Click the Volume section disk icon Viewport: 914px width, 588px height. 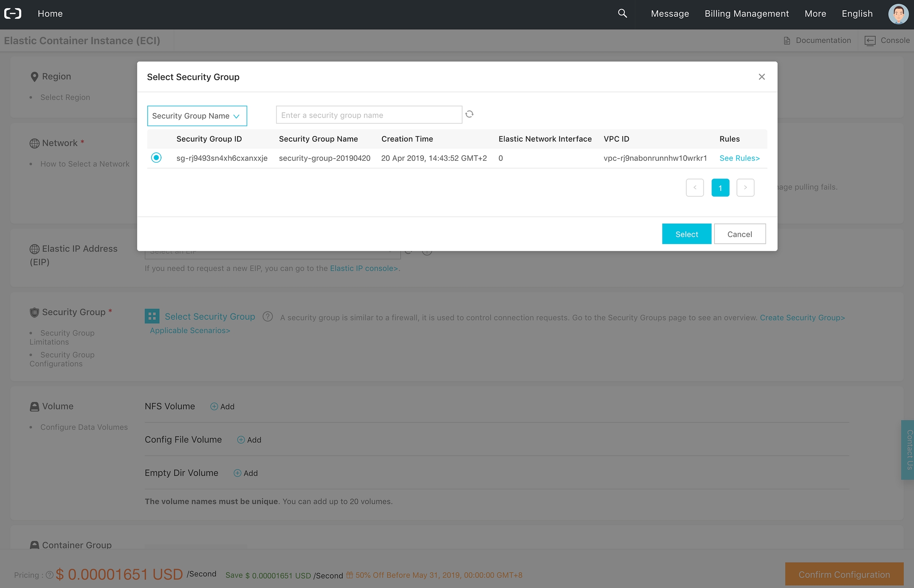(35, 407)
